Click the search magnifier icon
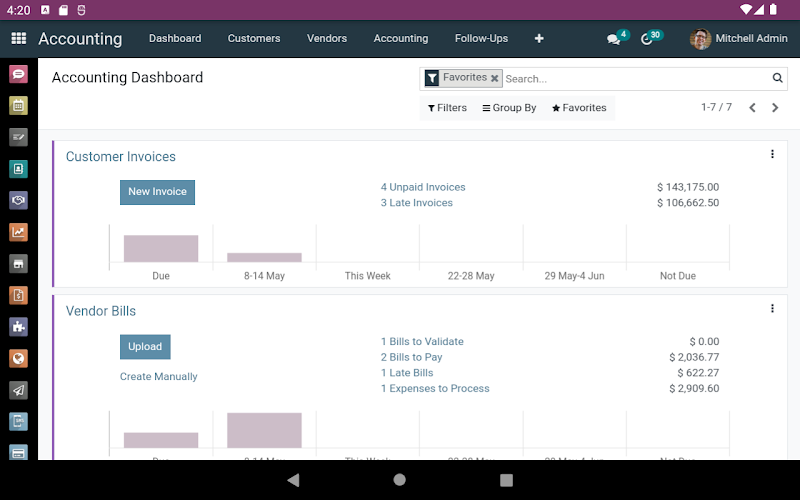 click(x=777, y=78)
